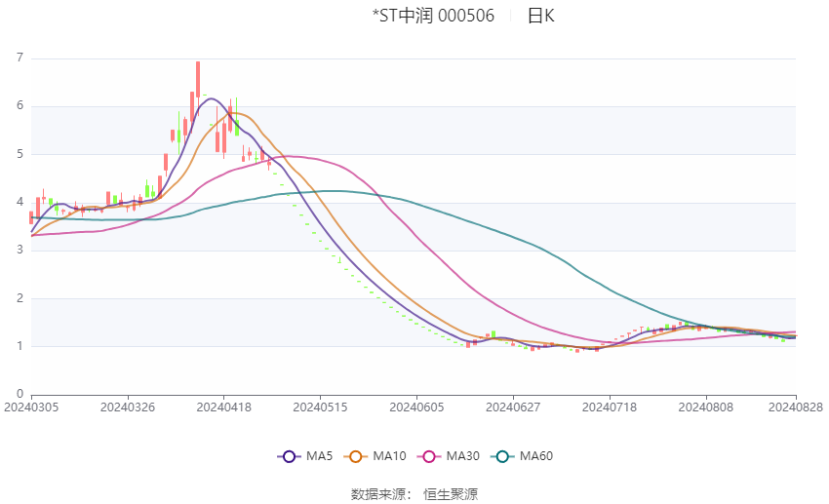Click the y-axis value 6
Image resolution: width=829 pixels, height=504 pixels.
click(x=20, y=105)
